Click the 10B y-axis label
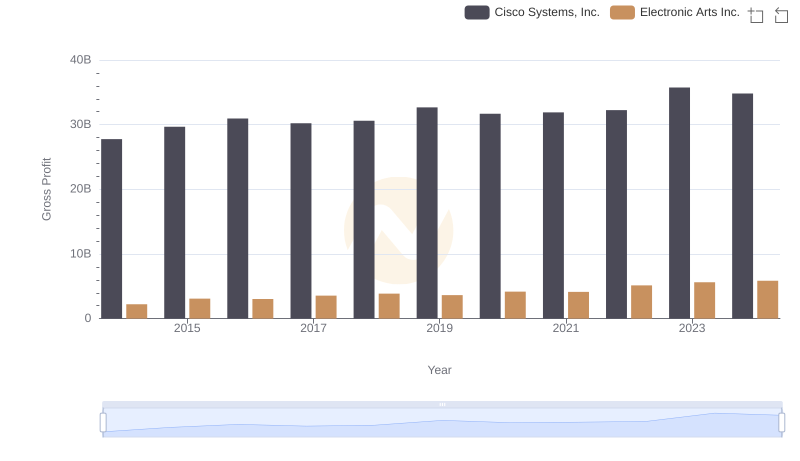800x461 pixels. coord(81,254)
